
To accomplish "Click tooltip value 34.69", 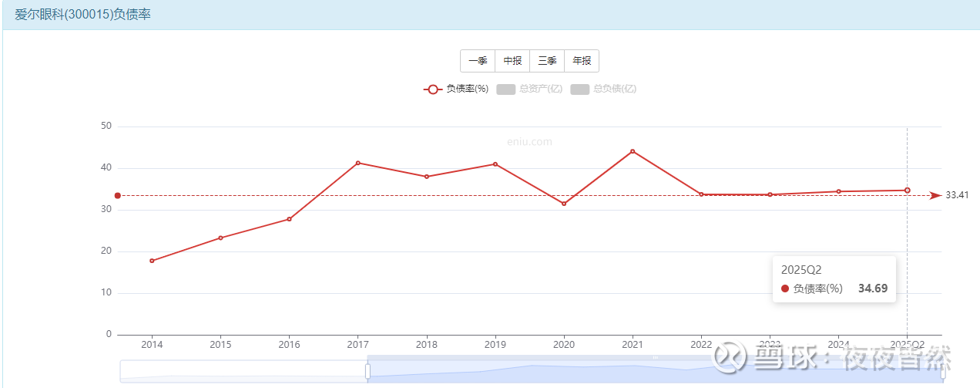I will coord(873,288).
